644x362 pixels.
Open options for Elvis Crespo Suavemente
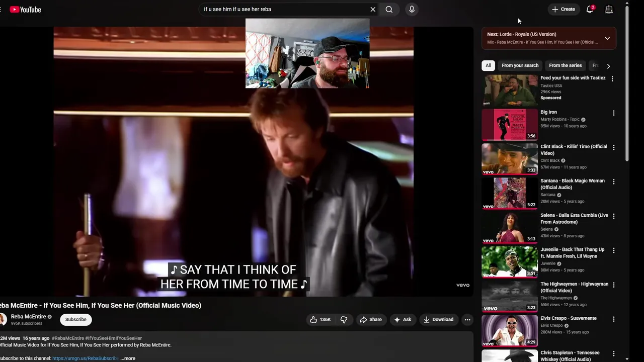click(613, 319)
